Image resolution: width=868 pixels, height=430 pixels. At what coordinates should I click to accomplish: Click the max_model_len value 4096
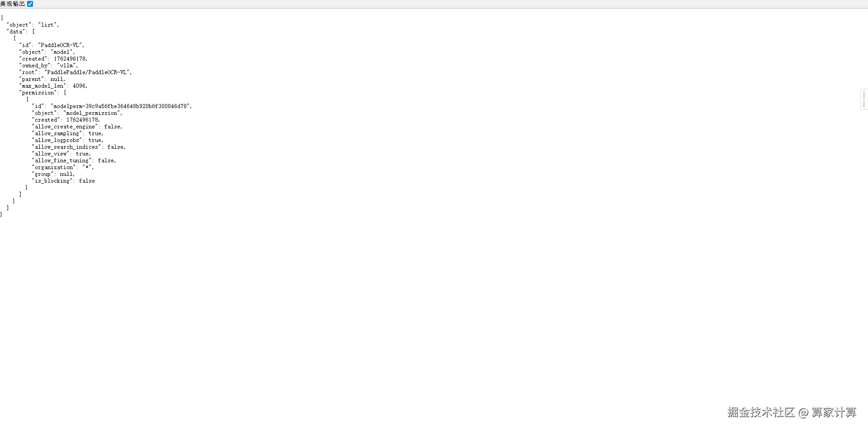point(79,86)
